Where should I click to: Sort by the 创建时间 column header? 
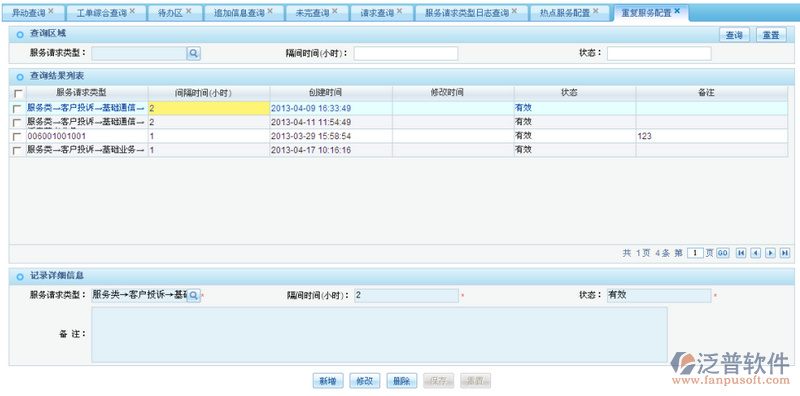(x=331, y=93)
